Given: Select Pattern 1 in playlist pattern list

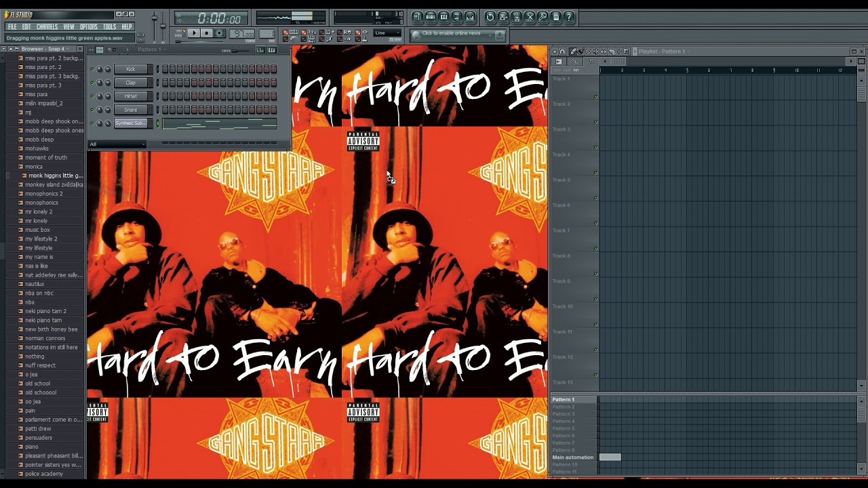Looking at the screenshot, I should click(x=574, y=399).
